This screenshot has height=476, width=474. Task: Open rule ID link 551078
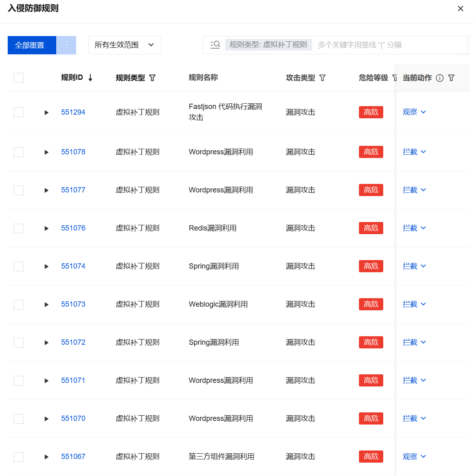point(73,152)
